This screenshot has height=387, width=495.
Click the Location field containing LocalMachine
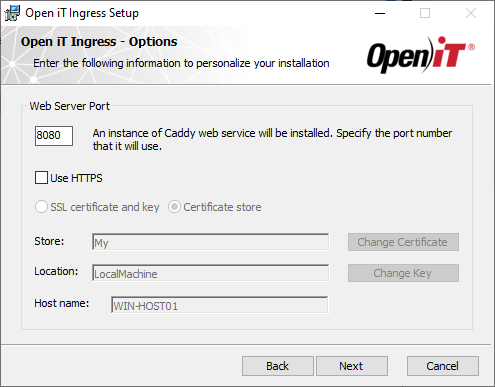tap(210, 273)
